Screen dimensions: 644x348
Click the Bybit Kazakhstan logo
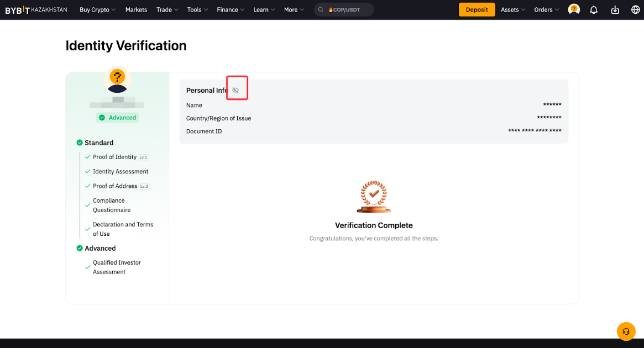pyautogui.click(x=36, y=9)
